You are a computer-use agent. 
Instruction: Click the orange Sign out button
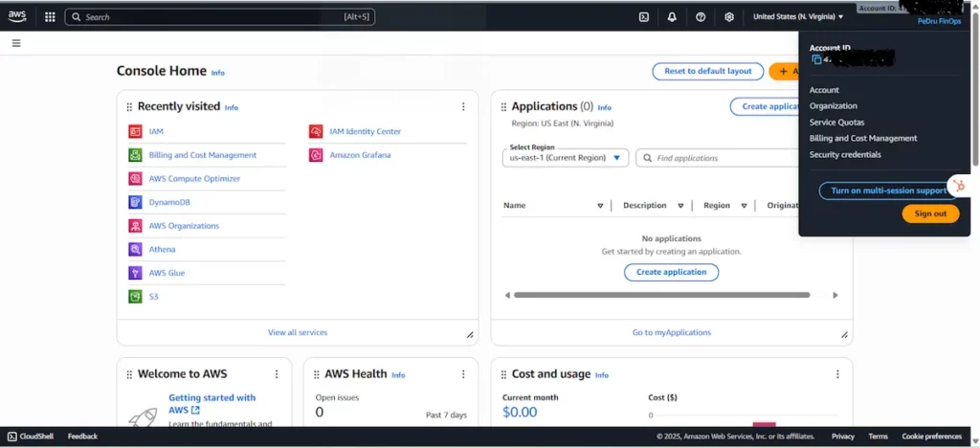(929, 213)
